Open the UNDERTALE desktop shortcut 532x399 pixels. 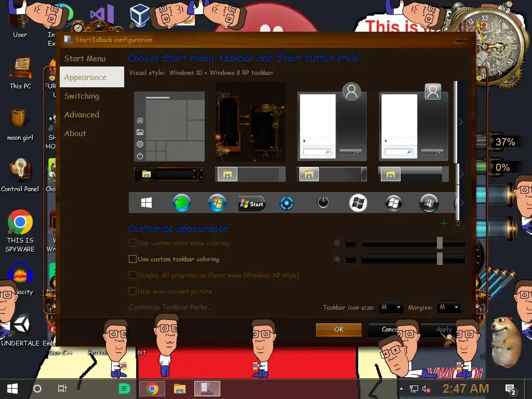point(20,330)
